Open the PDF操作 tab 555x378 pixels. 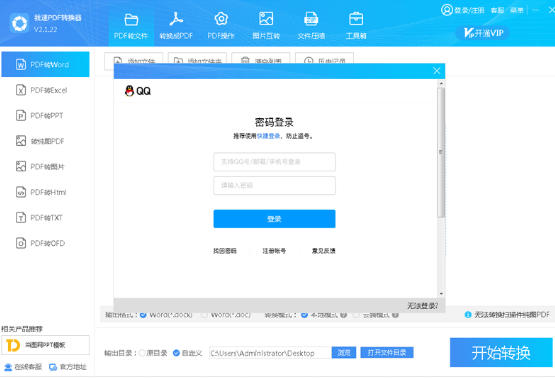click(221, 26)
